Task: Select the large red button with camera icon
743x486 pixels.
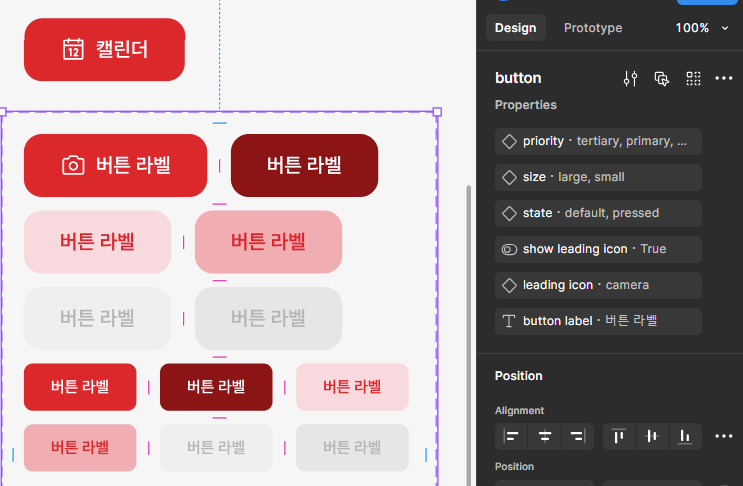Action: [116, 165]
